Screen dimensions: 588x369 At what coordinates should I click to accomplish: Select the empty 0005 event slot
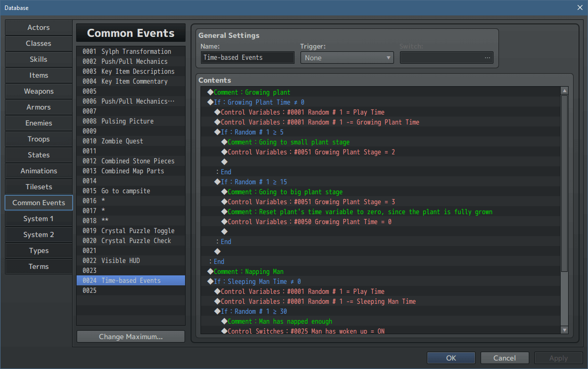(x=131, y=91)
